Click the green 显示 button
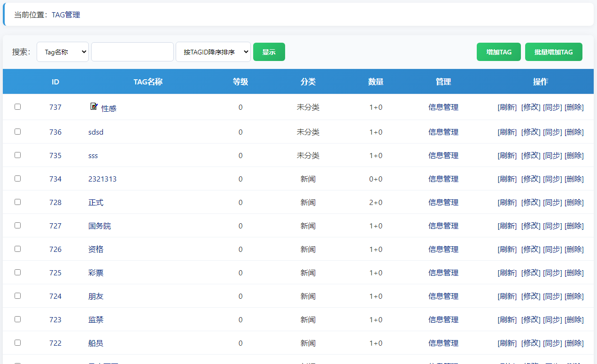 point(269,52)
